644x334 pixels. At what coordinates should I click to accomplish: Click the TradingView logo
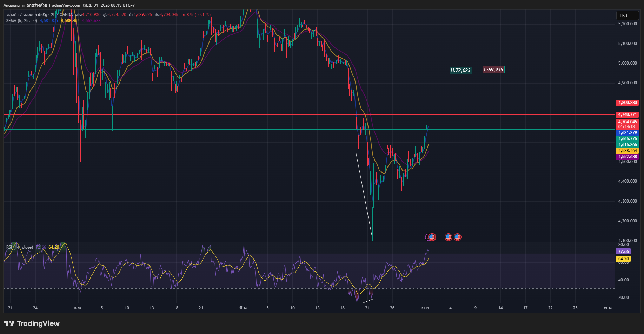click(32, 323)
